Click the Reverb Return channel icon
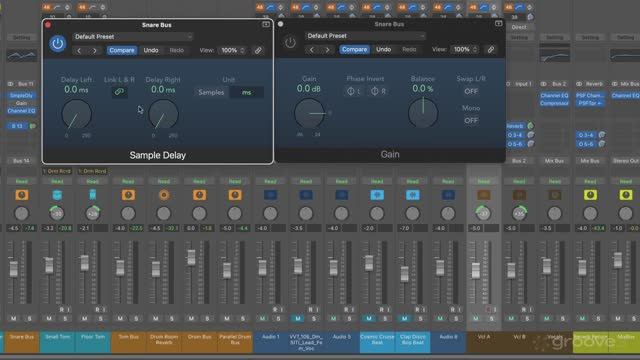The image size is (640, 360). [590, 195]
